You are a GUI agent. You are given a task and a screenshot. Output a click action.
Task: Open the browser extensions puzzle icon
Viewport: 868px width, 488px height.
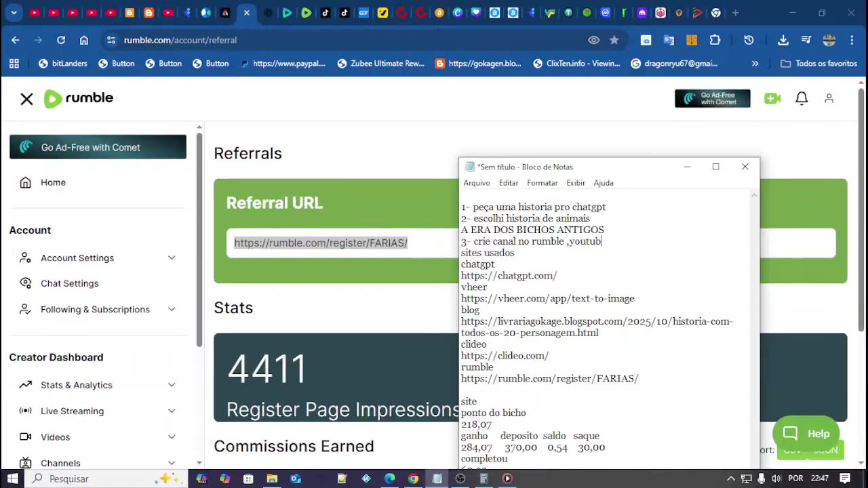715,40
